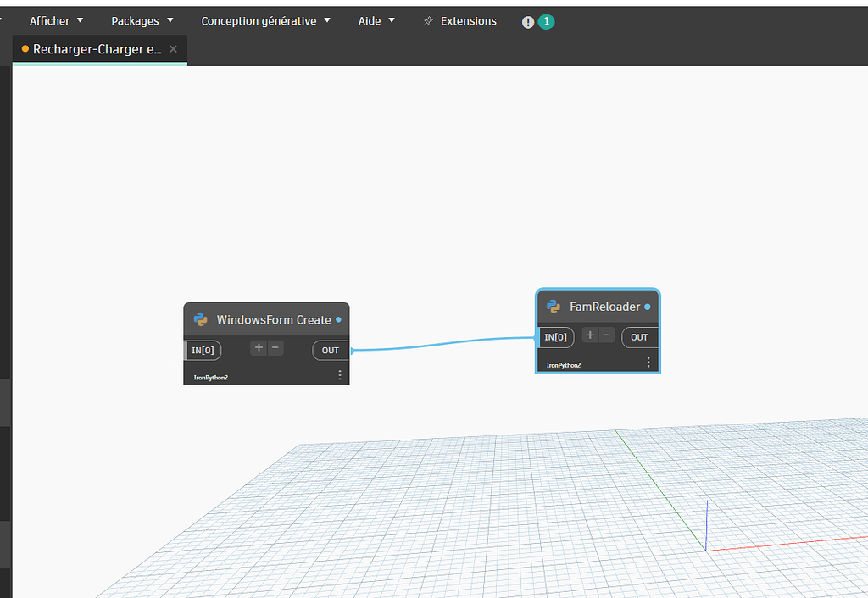This screenshot has height=598, width=868.
Task: Click the plus button to add input on FamReloader
Action: pos(589,336)
